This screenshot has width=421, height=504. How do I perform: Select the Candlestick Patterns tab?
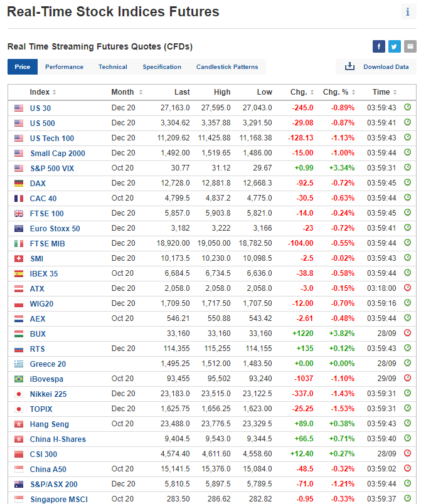[x=227, y=67]
